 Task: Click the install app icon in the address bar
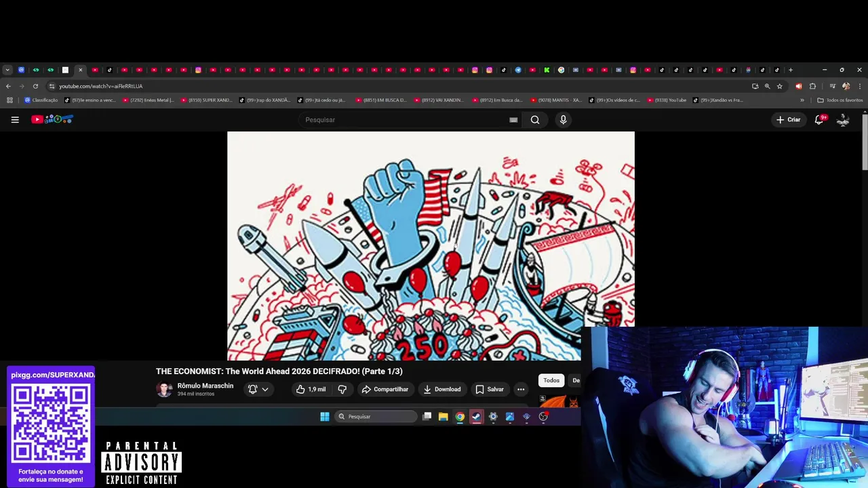(755, 86)
